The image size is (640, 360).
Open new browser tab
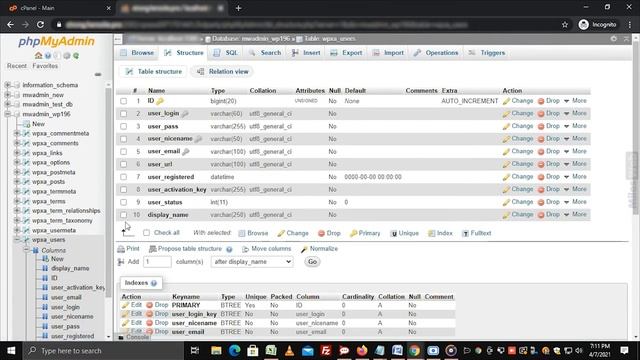tap(238, 8)
